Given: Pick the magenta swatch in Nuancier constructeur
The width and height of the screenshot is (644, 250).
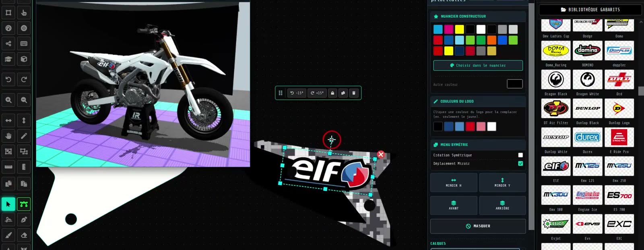Looking at the screenshot, I should click(x=449, y=29).
